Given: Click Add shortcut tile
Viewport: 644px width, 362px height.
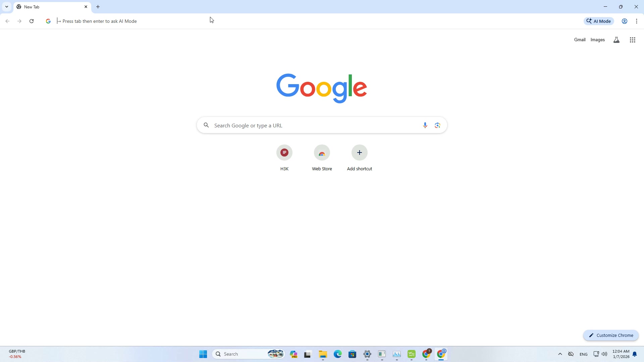Looking at the screenshot, I should point(359,153).
